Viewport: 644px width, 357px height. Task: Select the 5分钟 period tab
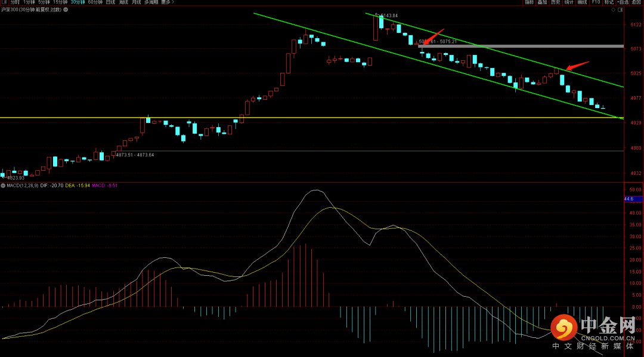click(x=44, y=2)
